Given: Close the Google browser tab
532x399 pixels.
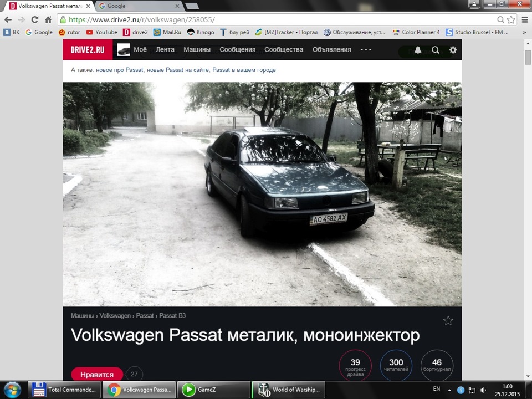Looking at the screenshot, I should click(x=177, y=6).
